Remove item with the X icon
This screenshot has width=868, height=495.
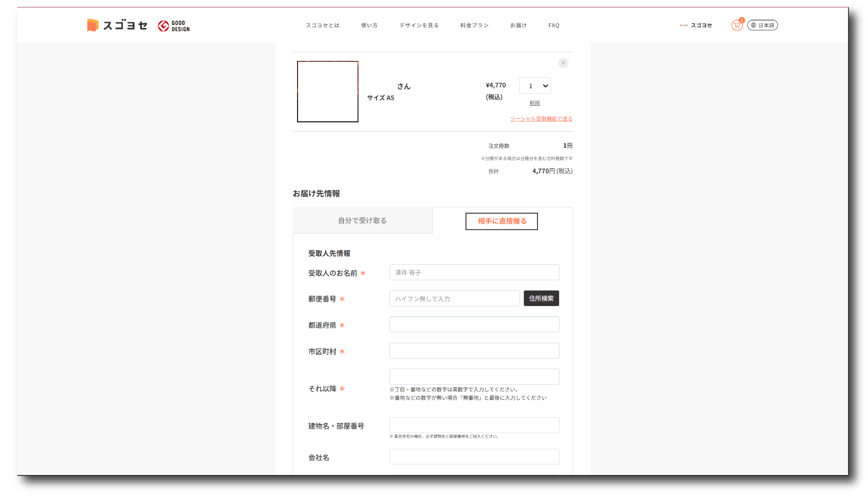click(563, 63)
